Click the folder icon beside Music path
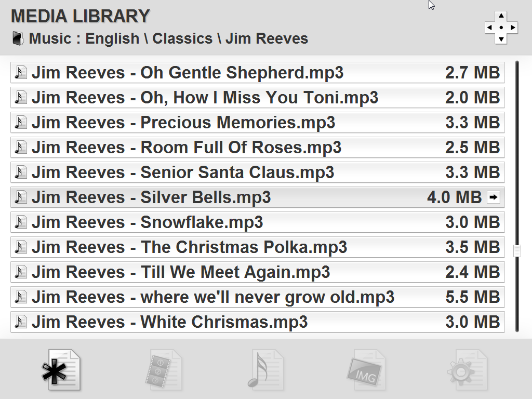Image resolution: width=532 pixels, height=399 pixels. [x=18, y=38]
